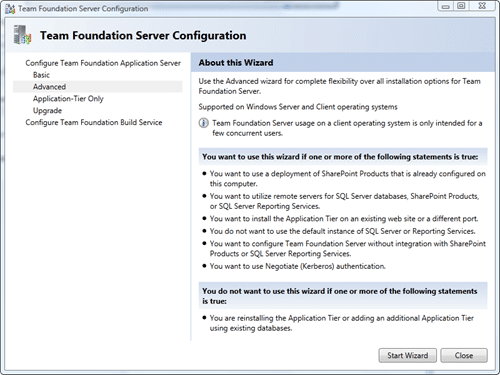
Task: Select Configure Team Foundation Application Server
Action: point(103,63)
